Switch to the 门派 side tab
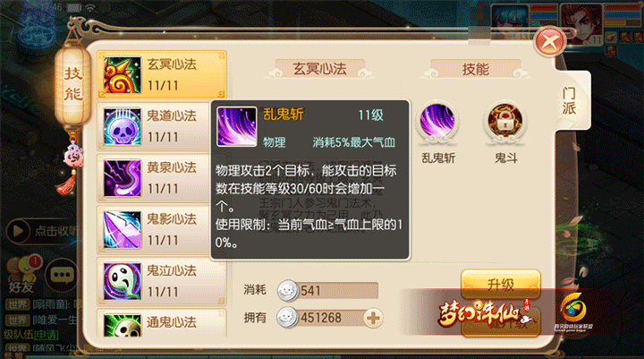 click(569, 101)
